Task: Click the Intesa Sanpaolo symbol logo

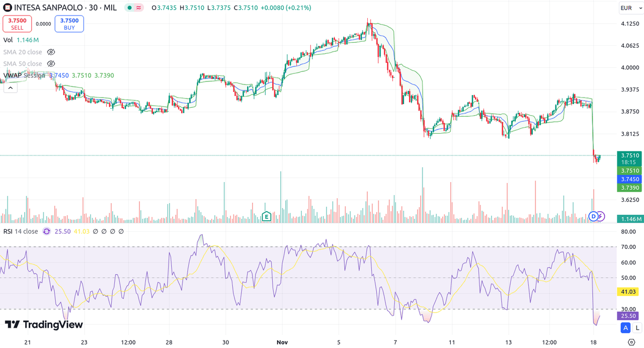Action: [8, 8]
